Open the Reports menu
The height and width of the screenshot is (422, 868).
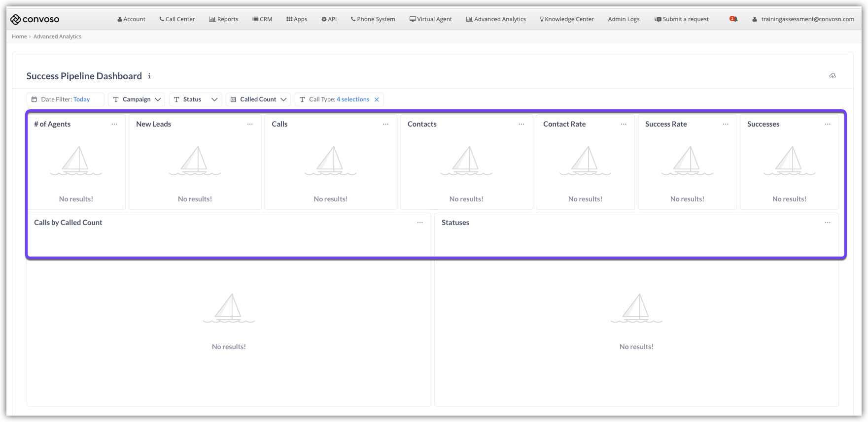click(224, 19)
